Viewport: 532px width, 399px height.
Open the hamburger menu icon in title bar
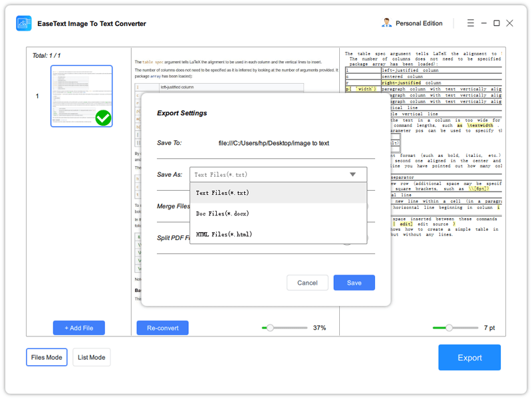tap(470, 23)
